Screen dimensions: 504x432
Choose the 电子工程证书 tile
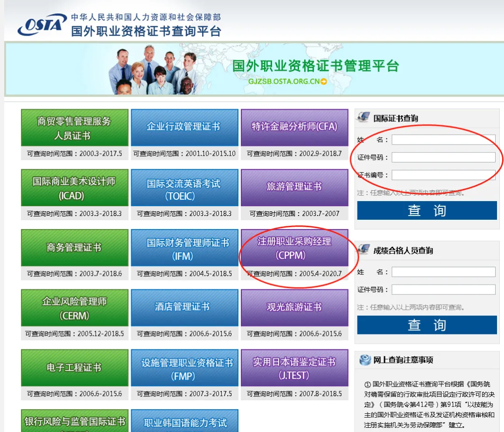pos(75,368)
